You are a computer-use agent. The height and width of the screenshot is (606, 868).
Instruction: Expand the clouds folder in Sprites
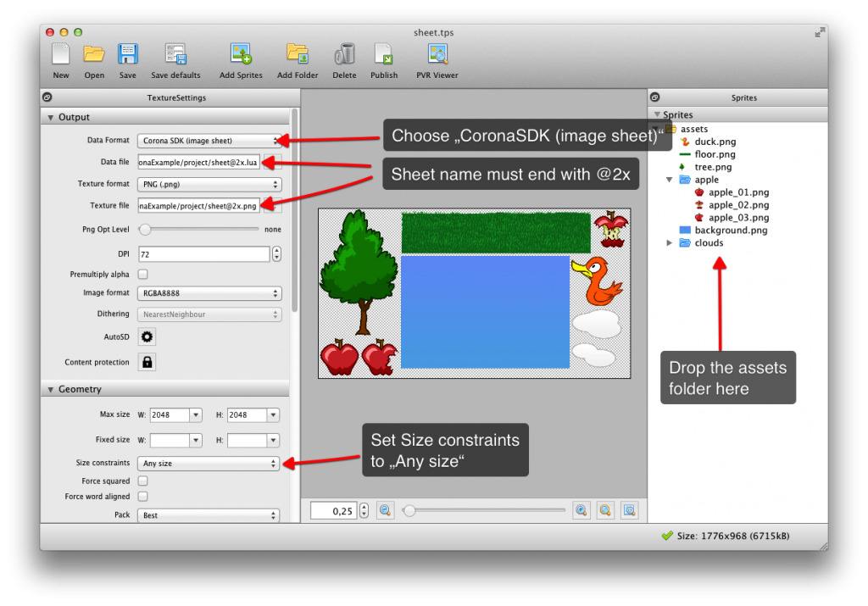(670, 243)
